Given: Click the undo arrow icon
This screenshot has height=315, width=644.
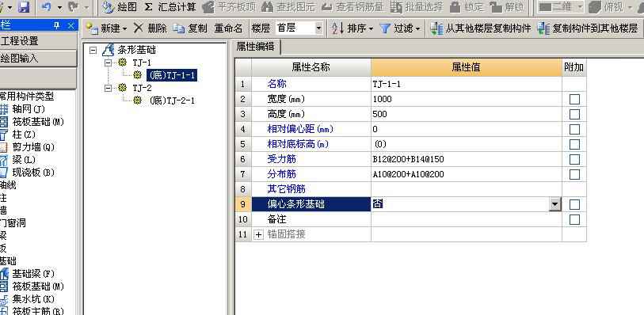Looking at the screenshot, I should coord(47,7).
